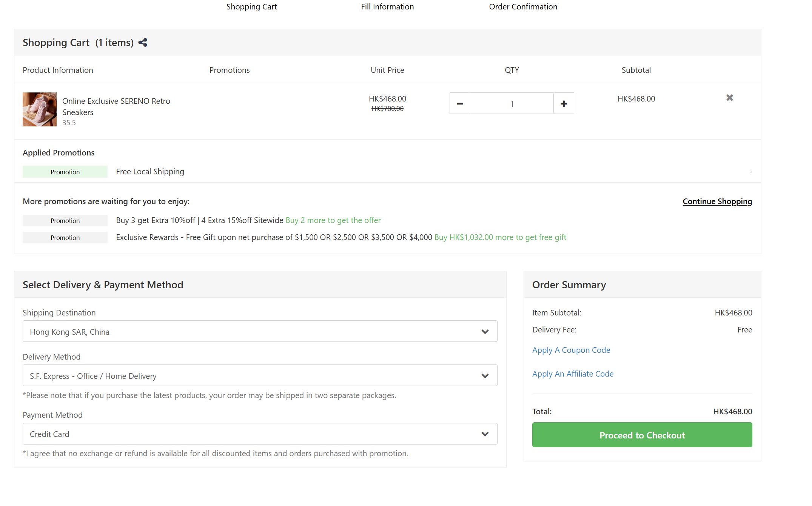Increase quantity with plus button
812x506 pixels.
(x=564, y=103)
